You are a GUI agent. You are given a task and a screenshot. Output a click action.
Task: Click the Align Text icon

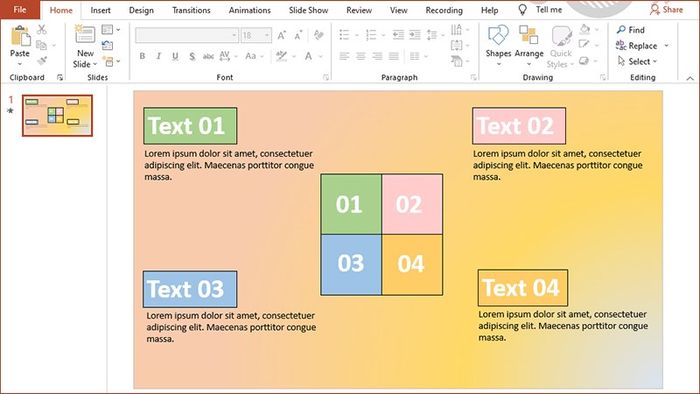[456, 45]
